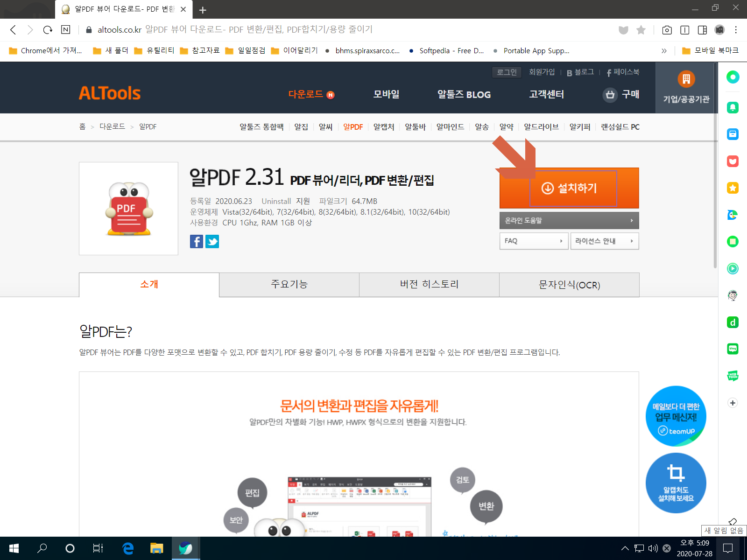Viewport: 747px width, 560px height.
Task: Open the Windows Start menu
Action: coord(14,548)
